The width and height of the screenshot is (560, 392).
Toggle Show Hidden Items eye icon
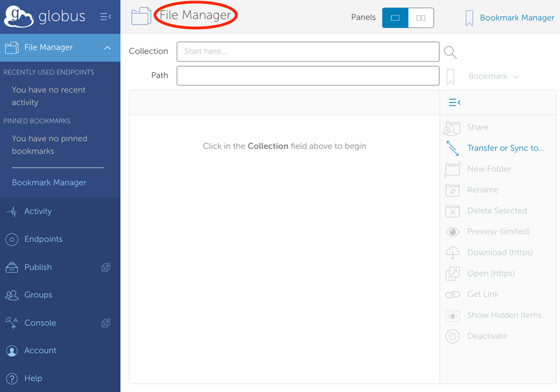[x=452, y=316]
